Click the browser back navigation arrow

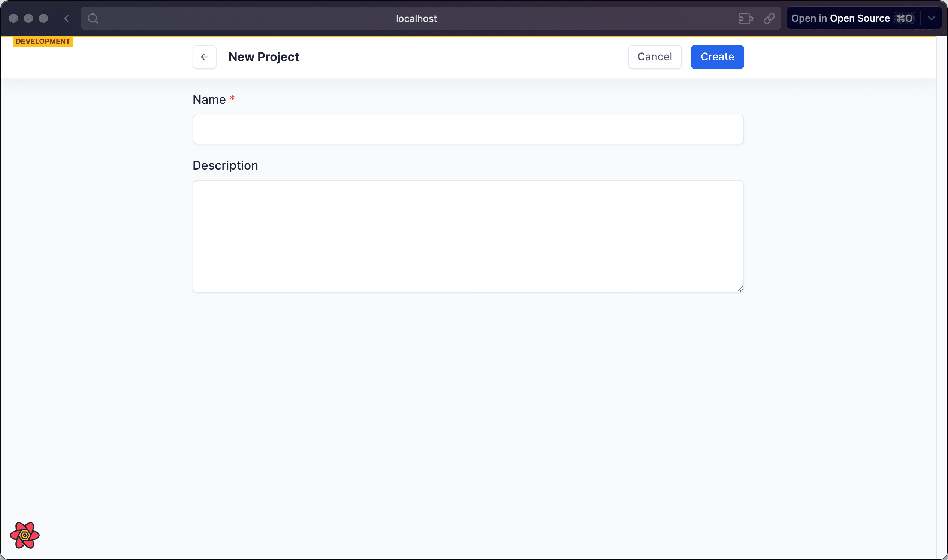tap(66, 18)
